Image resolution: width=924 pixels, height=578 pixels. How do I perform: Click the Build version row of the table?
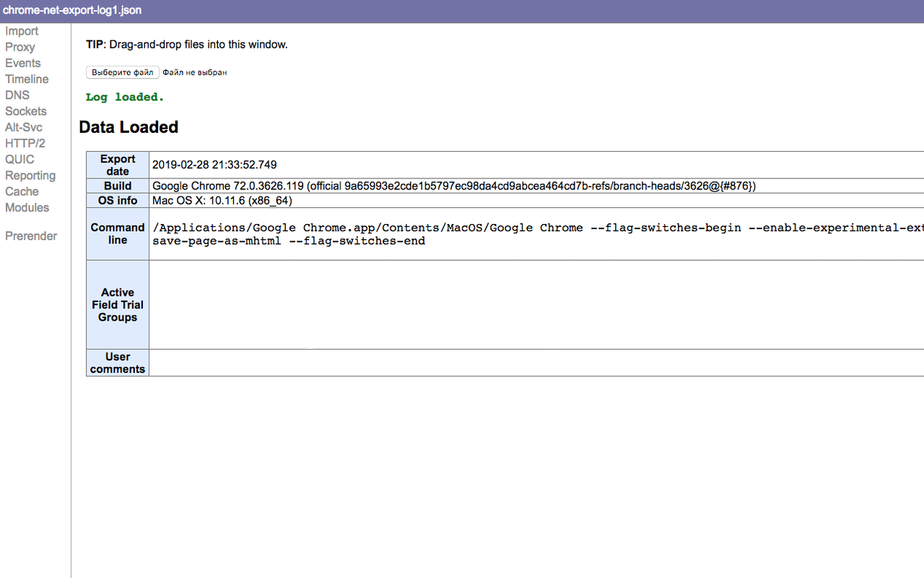tap(453, 186)
